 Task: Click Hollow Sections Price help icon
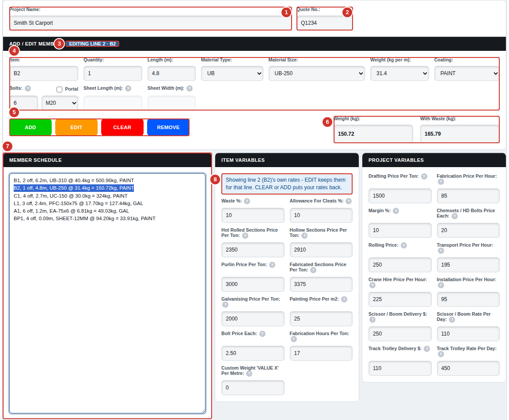pyautogui.click(x=304, y=236)
